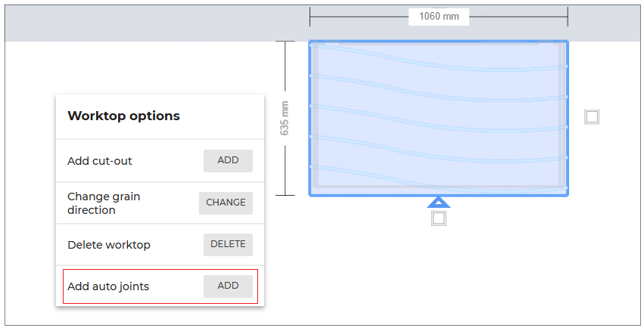Viewport: 644px width, 328px height.
Task: Click the Worktop options panel heading
Action: coord(123,116)
